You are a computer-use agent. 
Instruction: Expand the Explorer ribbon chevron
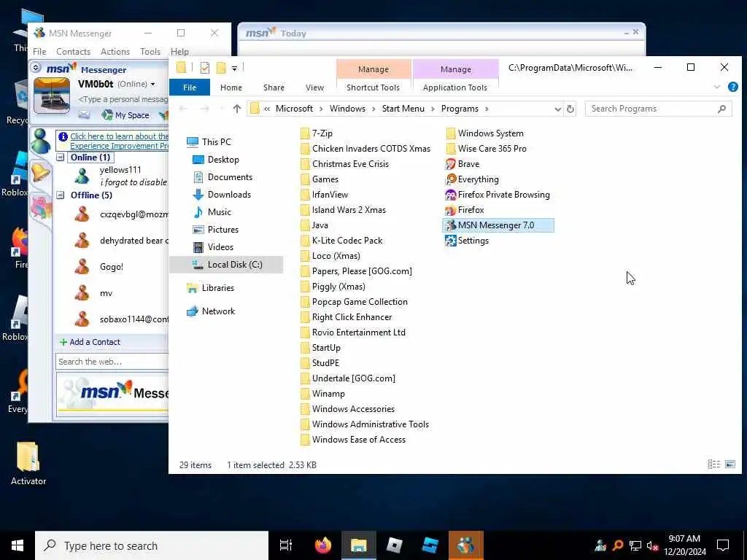pyautogui.click(x=717, y=87)
